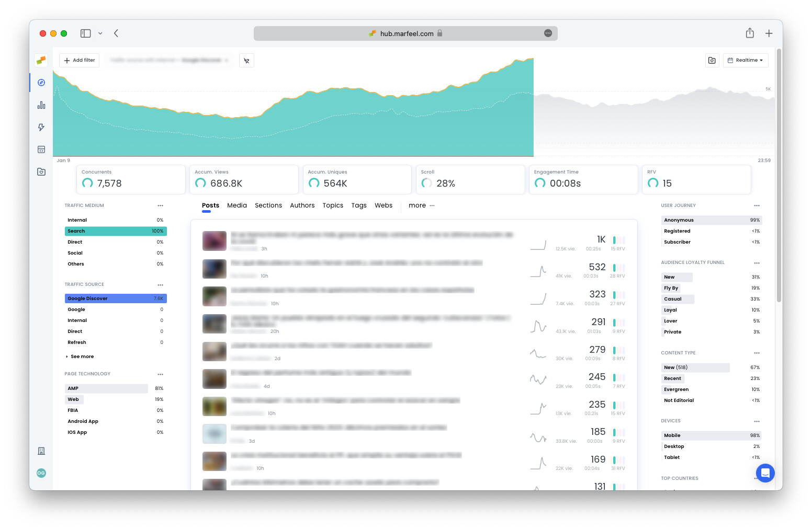Viewport: 812px width, 529px height.
Task: Switch to the Topics tab
Action: [333, 205]
